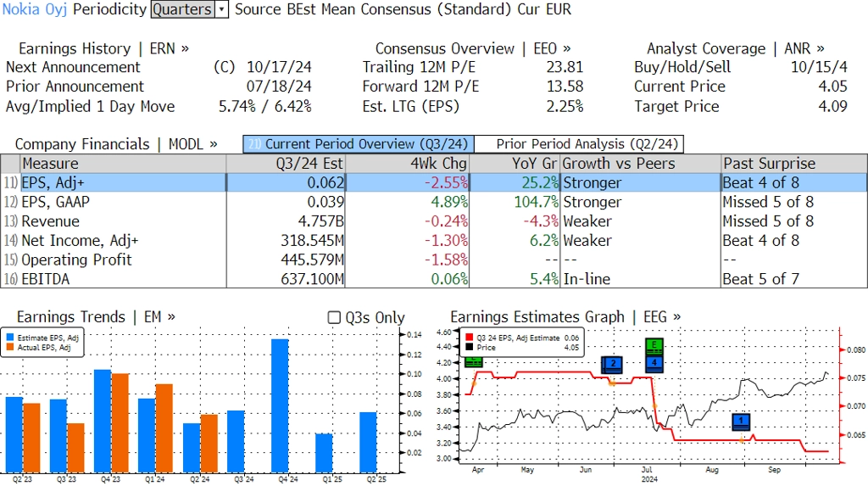Click the blue marker labeled 1 on graph
Viewport: 868px width, 486px height.
[x=741, y=422]
